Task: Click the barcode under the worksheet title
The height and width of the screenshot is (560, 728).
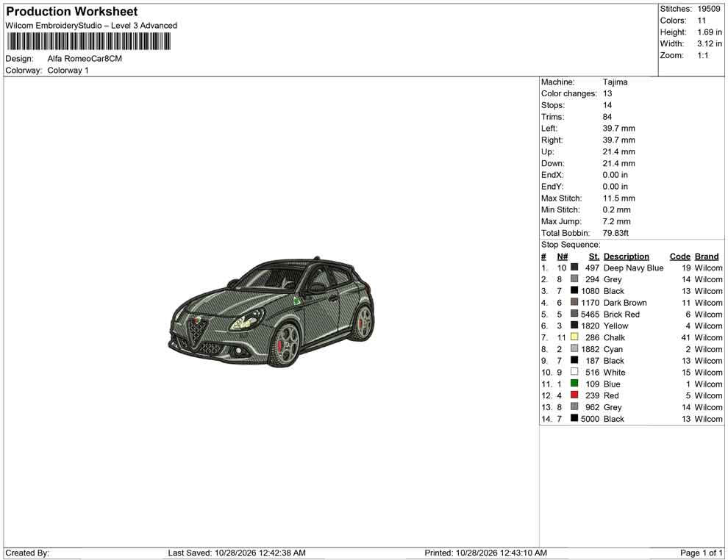Action: pyautogui.click(x=88, y=42)
